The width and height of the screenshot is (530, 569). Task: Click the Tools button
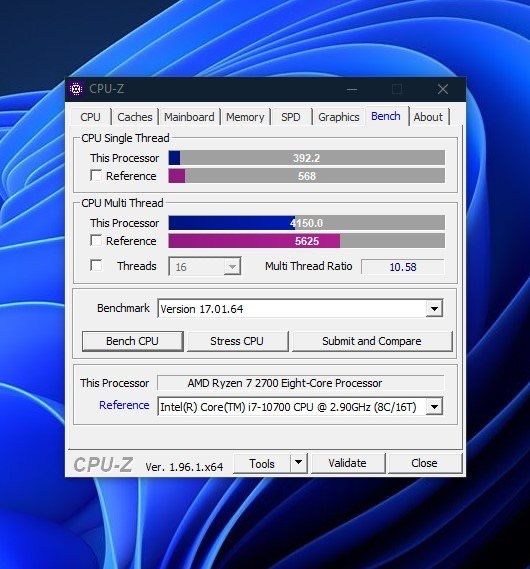pyautogui.click(x=262, y=463)
